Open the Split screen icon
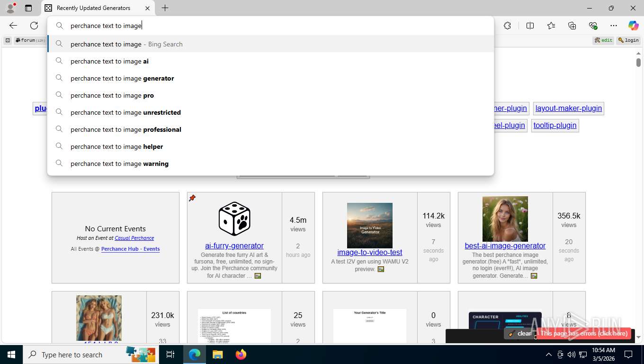The height and width of the screenshot is (364, 644). point(530,26)
